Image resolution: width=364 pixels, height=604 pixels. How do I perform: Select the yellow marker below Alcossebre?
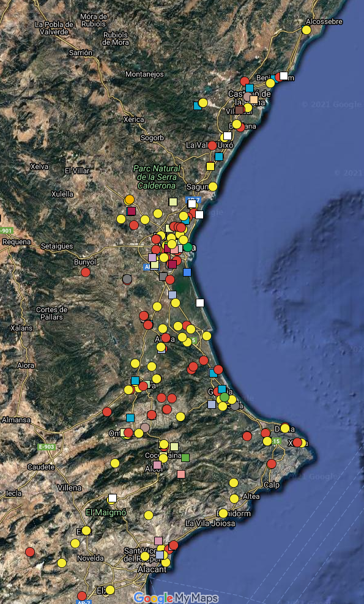[x=306, y=30]
